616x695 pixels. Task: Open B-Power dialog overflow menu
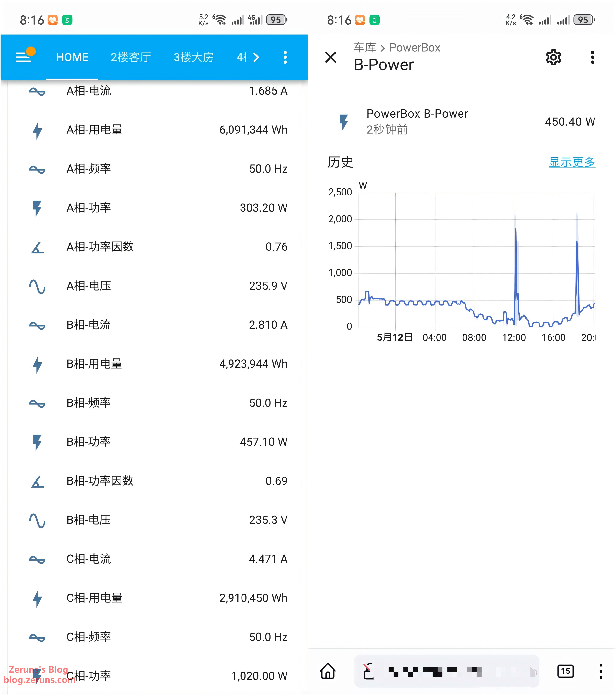pyautogui.click(x=592, y=57)
